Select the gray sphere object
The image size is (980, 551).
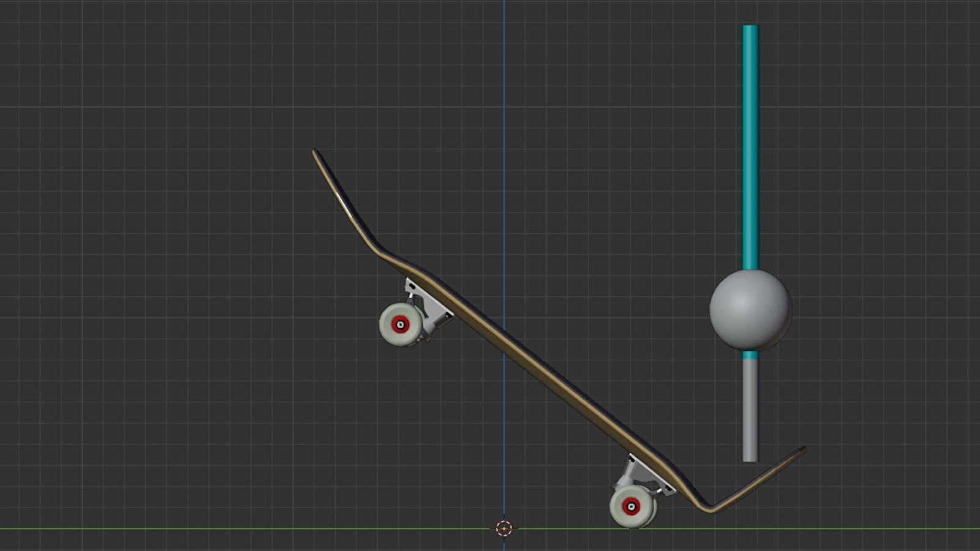tap(750, 310)
